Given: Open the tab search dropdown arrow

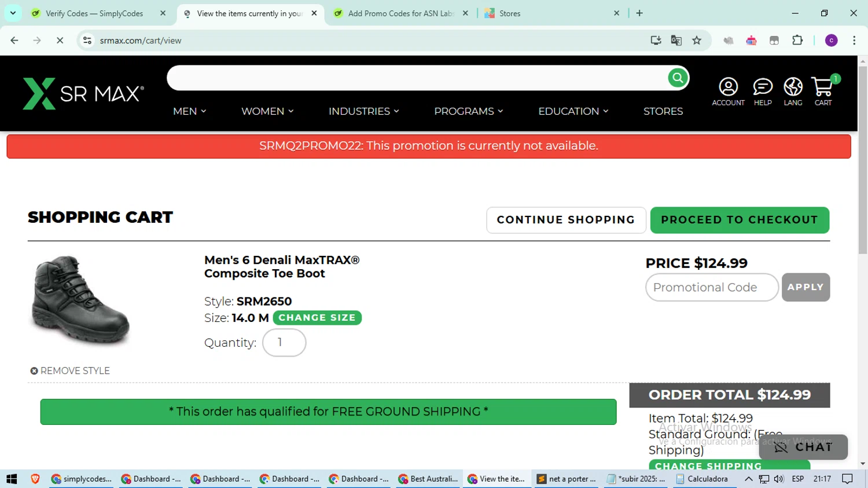Looking at the screenshot, I should (x=13, y=13).
